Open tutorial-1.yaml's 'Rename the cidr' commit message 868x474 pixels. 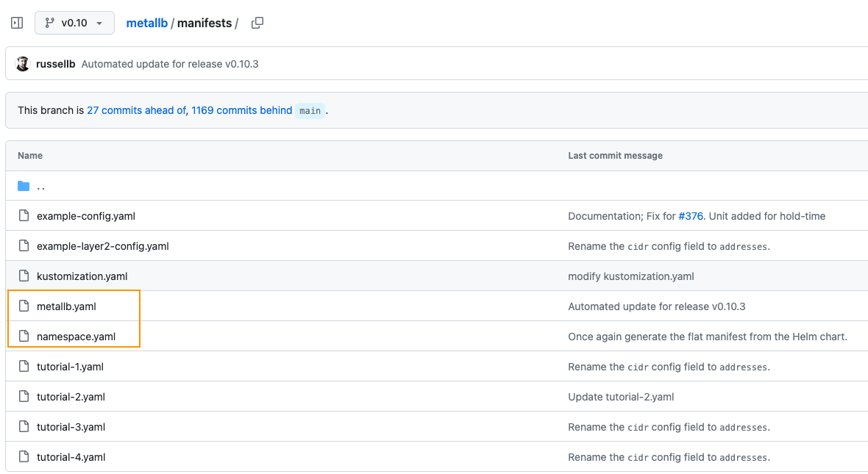click(x=669, y=367)
